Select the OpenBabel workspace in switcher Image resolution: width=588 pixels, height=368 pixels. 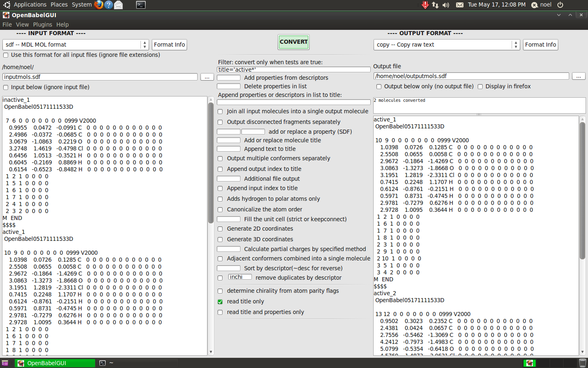530,363
